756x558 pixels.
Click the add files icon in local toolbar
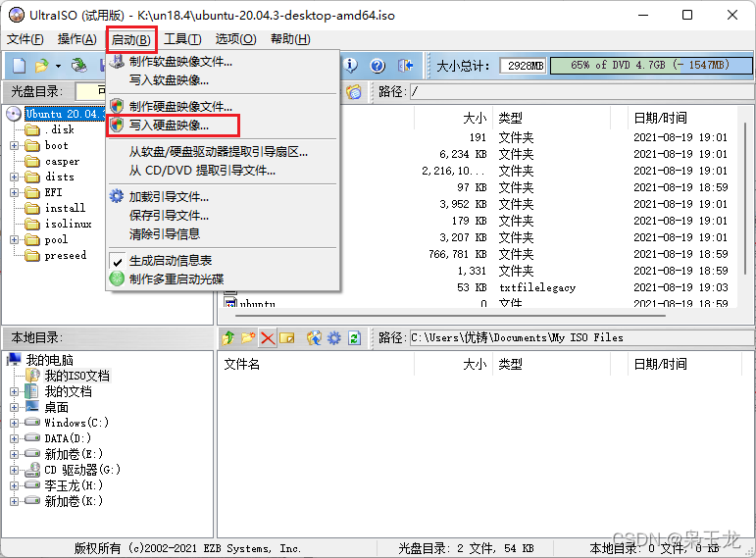pos(314,338)
